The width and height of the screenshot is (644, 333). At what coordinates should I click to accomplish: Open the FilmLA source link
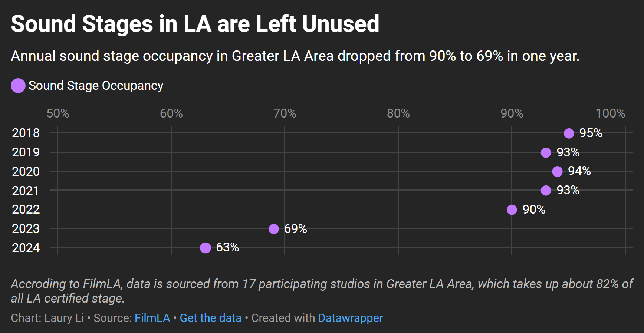tap(152, 318)
